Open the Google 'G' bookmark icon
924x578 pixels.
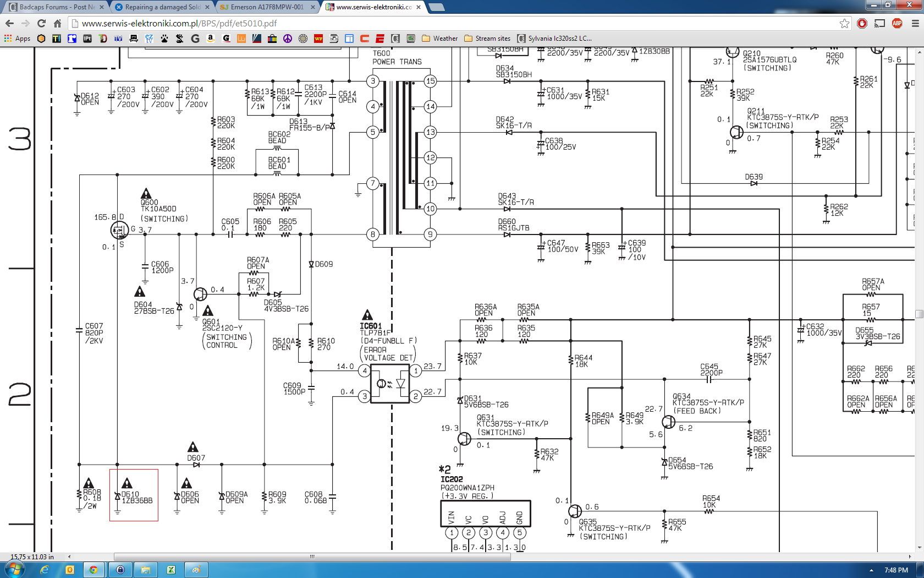tap(195, 39)
